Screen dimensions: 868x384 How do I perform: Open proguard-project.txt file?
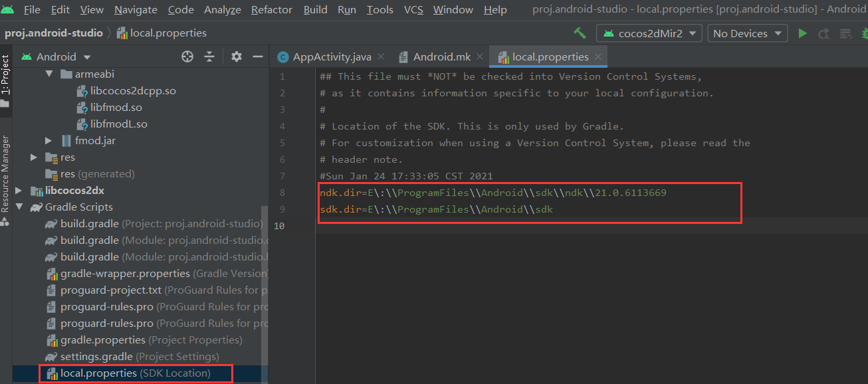(156, 290)
